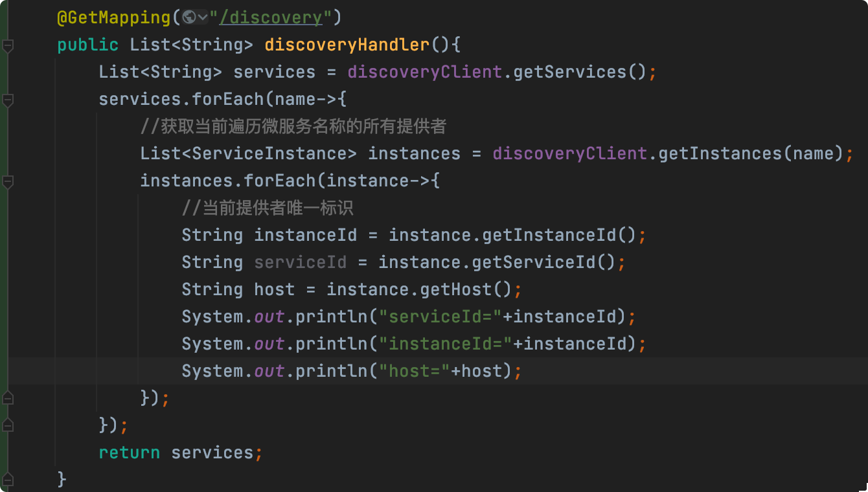868x492 pixels.
Task: Click the instances variable in its declaration
Action: pos(415,153)
